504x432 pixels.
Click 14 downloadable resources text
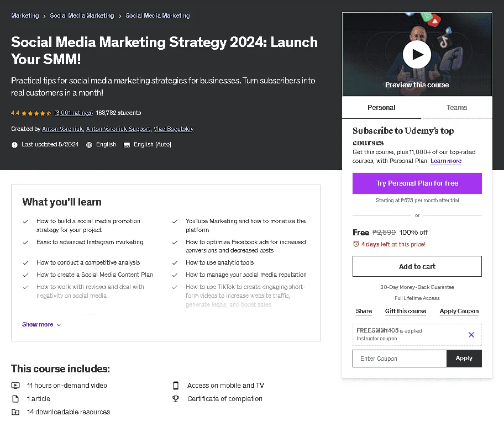pyautogui.click(x=69, y=412)
